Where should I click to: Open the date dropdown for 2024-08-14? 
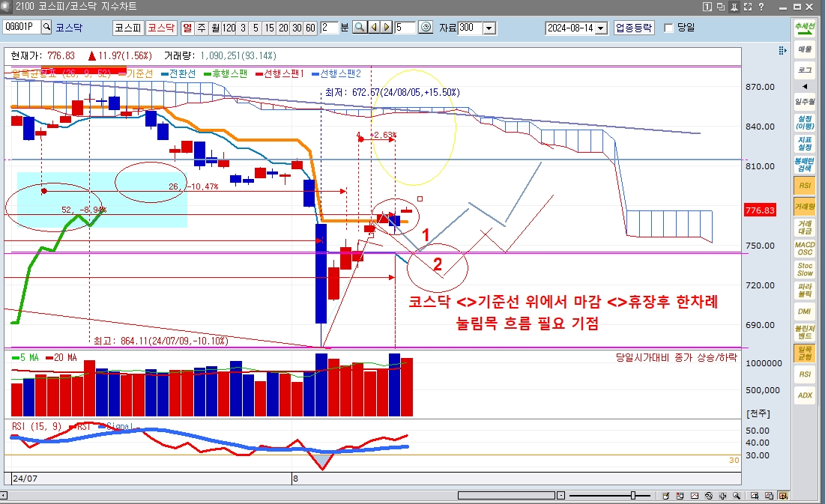[602, 28]
